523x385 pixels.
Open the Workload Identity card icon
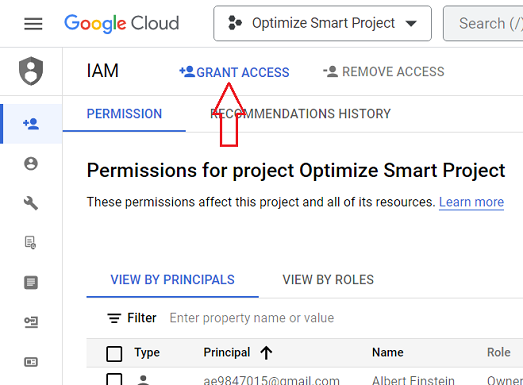tap(31, 362)
